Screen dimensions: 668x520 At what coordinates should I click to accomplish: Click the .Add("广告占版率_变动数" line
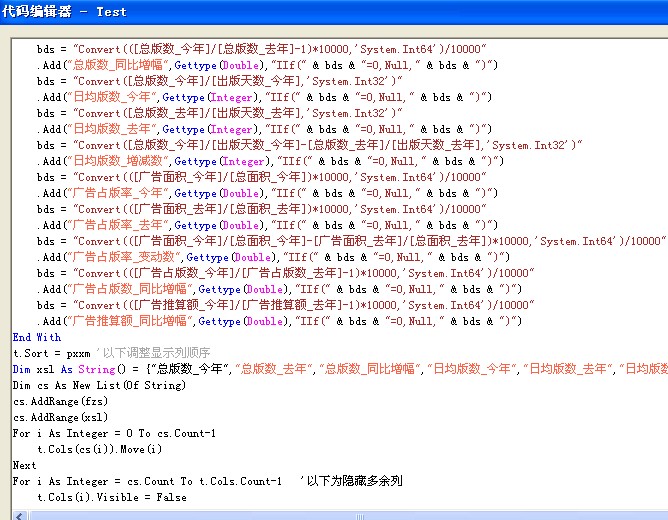click(273, 257)
